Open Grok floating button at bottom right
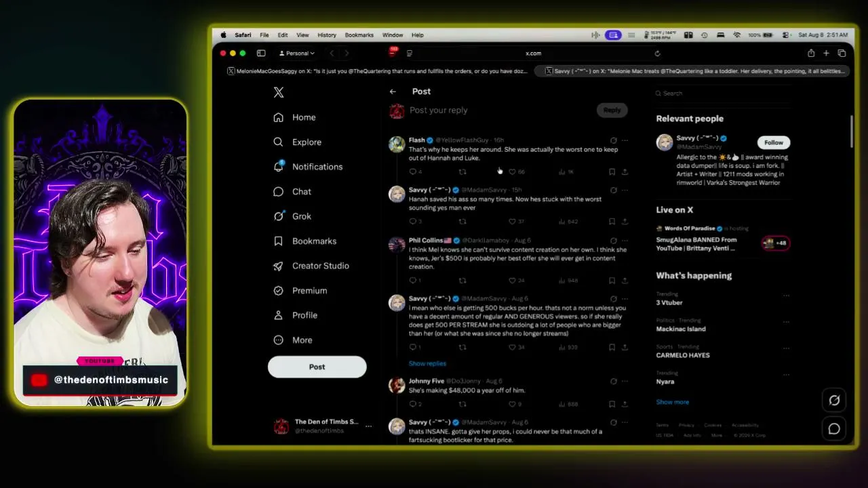The width and height of the screenshot is (868, 488). 834,401
